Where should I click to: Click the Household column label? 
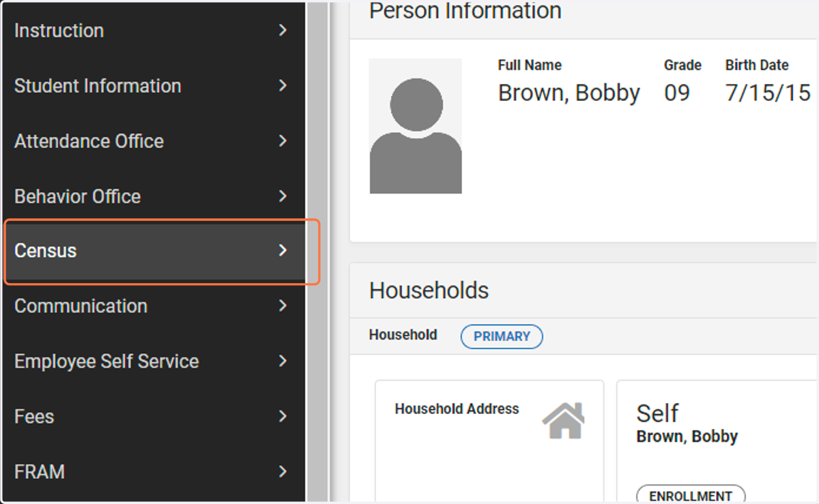[x=403, y=335]
